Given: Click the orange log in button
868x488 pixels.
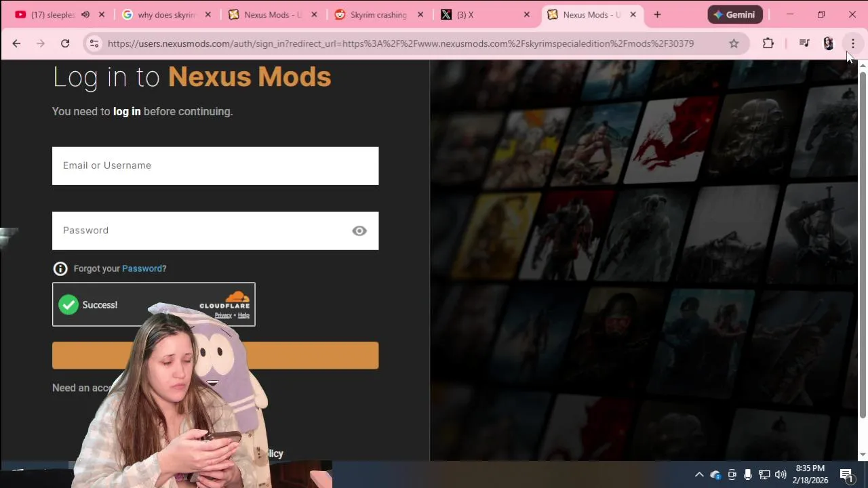Looking at the screenshot, I should click(x=215, y=355).
